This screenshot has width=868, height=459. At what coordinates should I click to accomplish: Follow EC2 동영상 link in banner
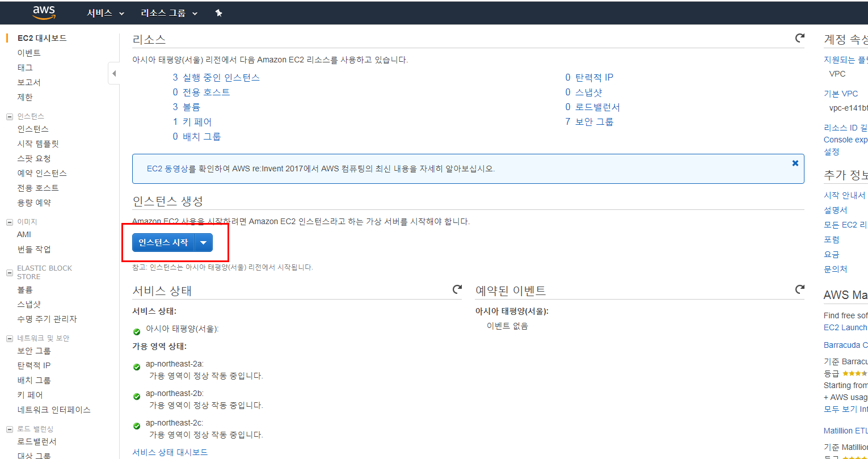tap(167, 169)
